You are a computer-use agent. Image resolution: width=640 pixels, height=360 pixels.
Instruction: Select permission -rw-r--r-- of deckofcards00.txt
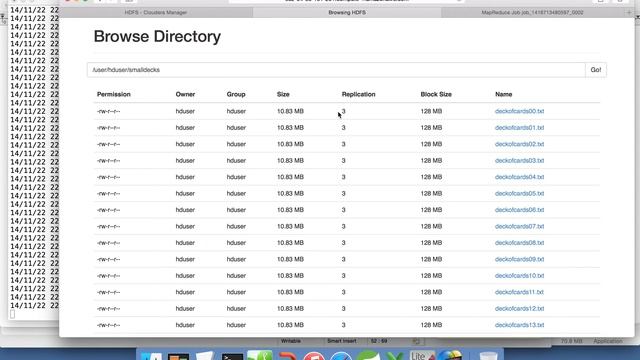[x=109, y=111]
